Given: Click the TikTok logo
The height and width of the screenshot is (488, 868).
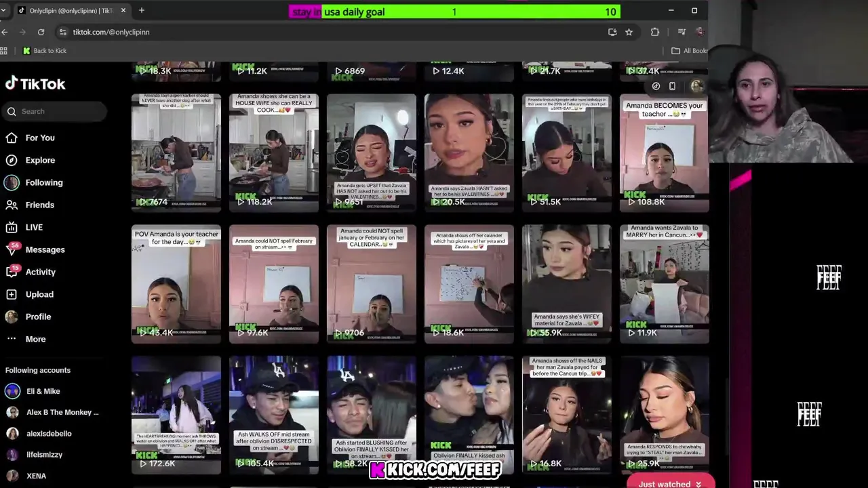Looking at the screenshot, I should (x=35, y=84).
